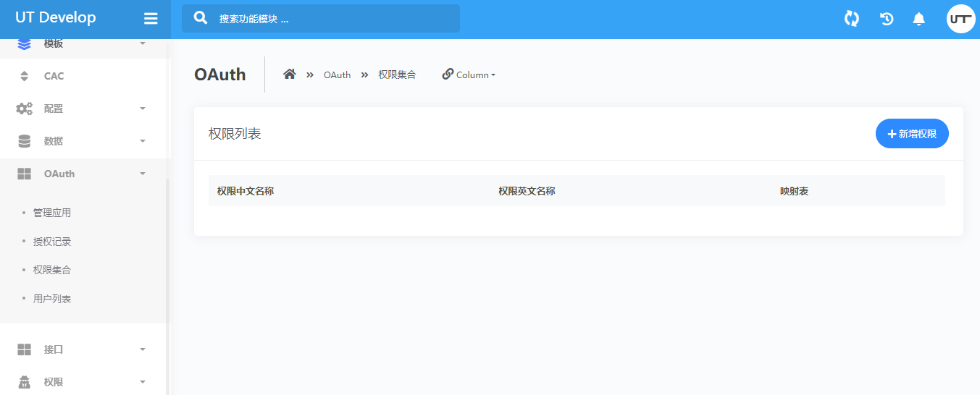Image resolution: width=980 pixels, height=395 pixels.
Task: Open the notifications bell
Action: [918, 19]
